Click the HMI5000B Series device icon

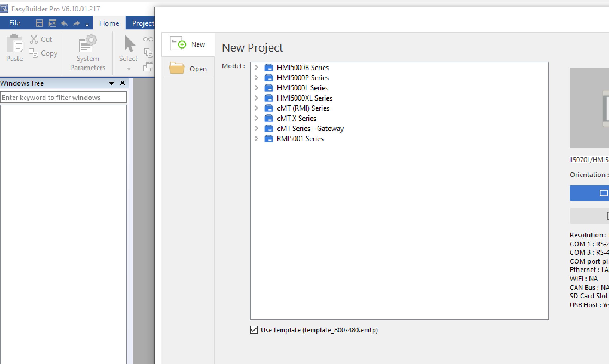tap(269, 67)
